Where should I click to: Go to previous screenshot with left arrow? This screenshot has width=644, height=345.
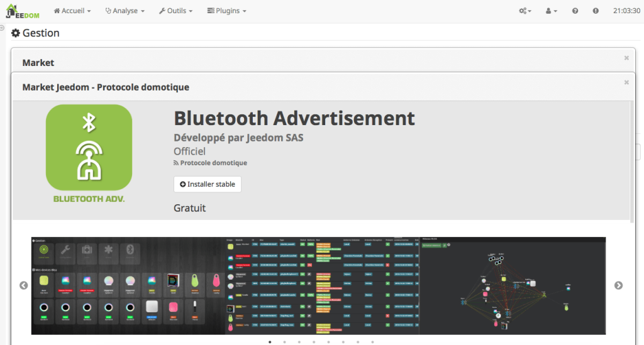pyautogui.click(x=24, y=285)
